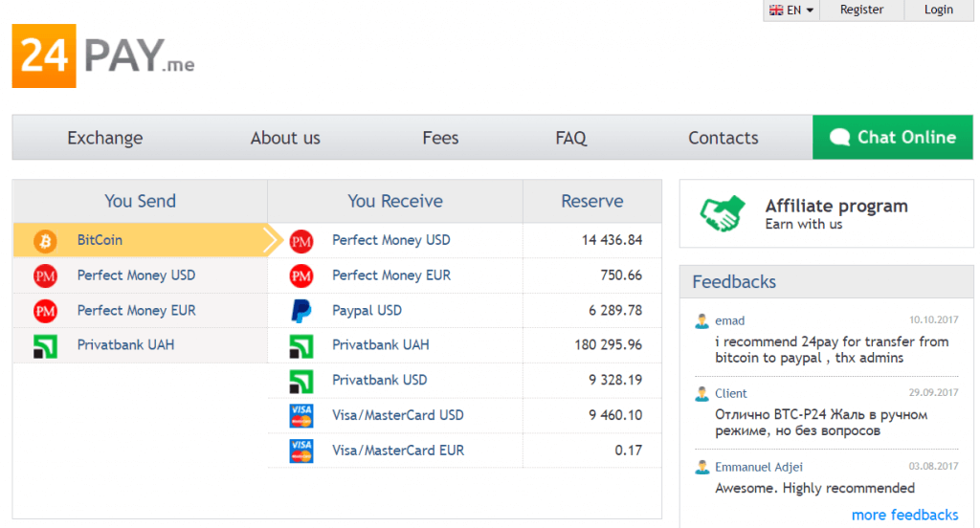Open the Affiliate program banner
980x528 pixels.
pyautogui.click(x=826, y=213)
